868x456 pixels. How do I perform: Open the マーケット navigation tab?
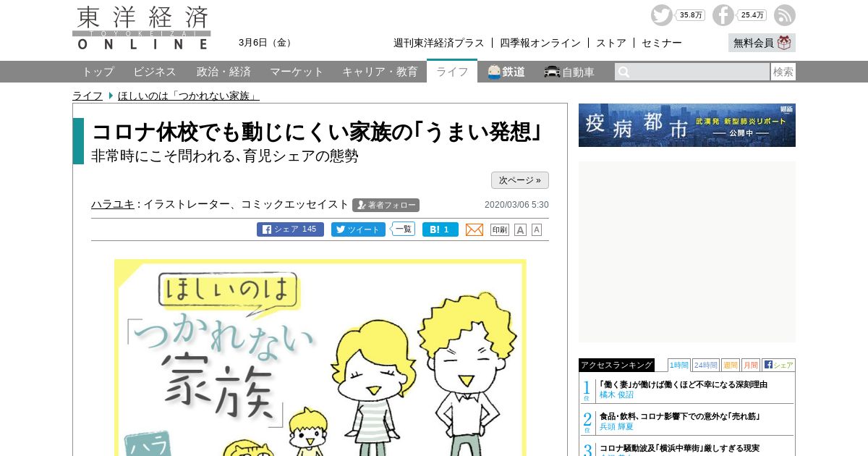pyautogui.click(x=297, y=72)
